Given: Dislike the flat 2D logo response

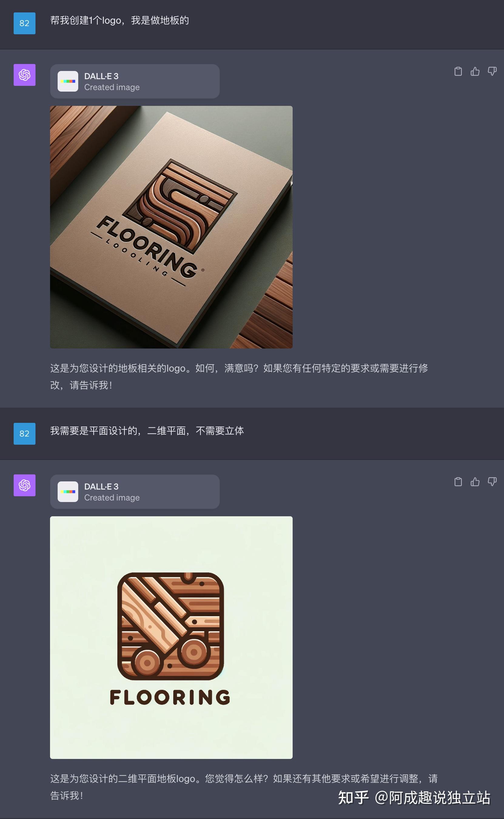Looking at the screenshot, I should coord(492,482).
